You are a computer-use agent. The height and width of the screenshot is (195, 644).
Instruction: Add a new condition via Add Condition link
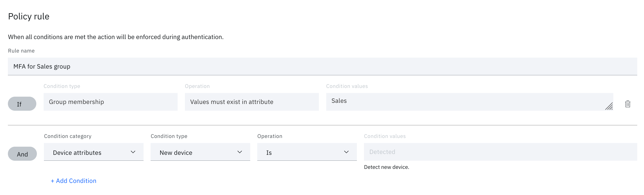(x=73, y=181)
